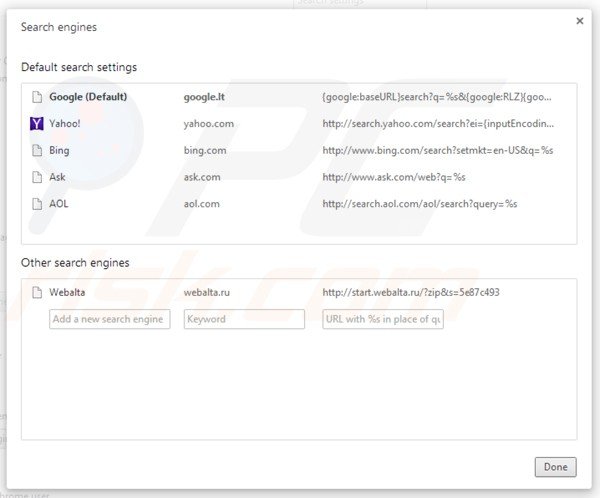This screenshot has width=600, height=498.
Task: Focus the Keyword input field
Action: tap(244, 319)
